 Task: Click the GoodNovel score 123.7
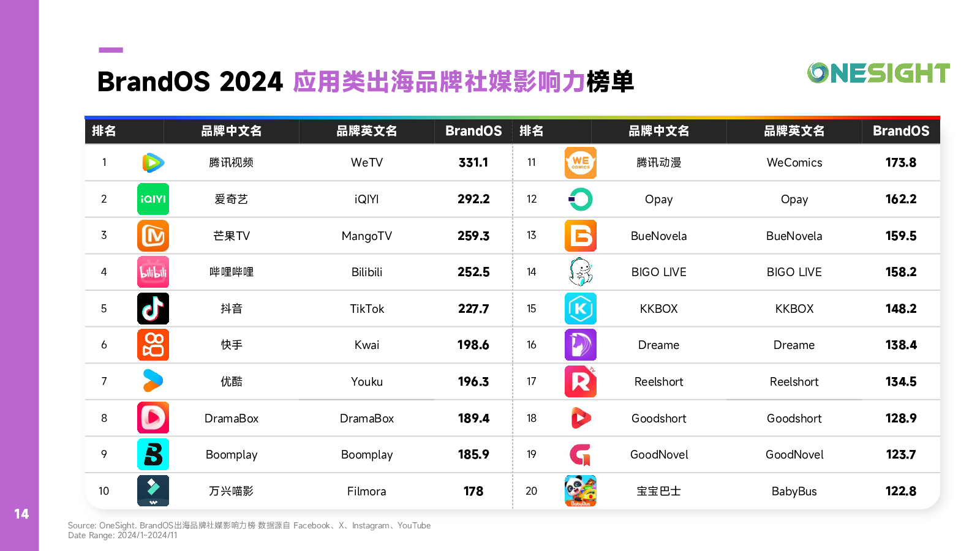[901, 454]
